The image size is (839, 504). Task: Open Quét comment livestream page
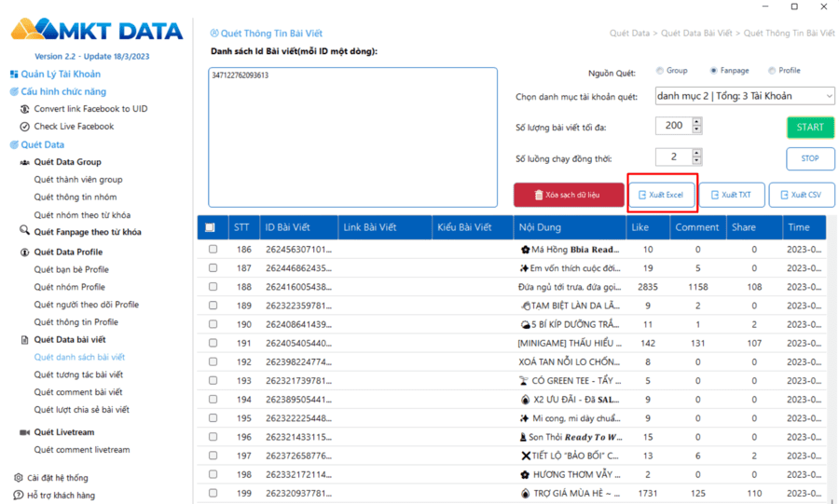tap(82, 450)
